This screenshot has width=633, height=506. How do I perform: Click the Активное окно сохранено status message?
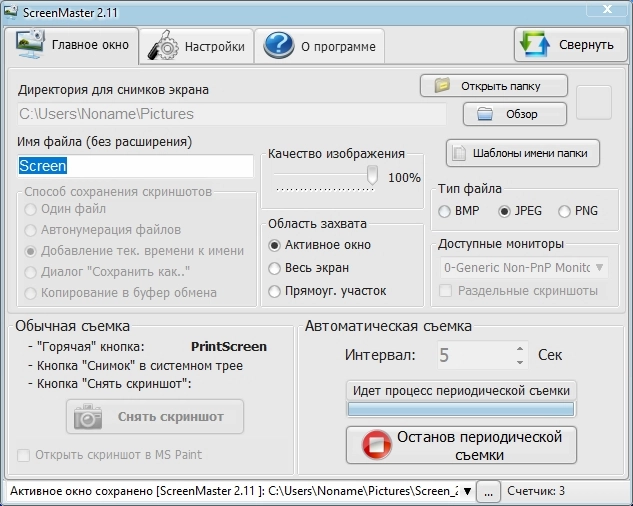click(233, 491)
